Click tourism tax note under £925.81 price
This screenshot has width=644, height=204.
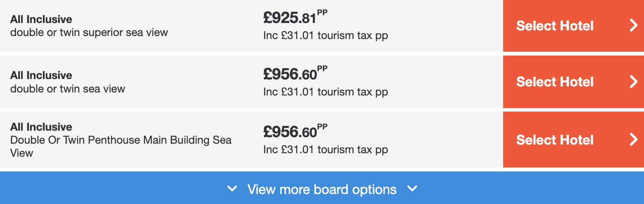(x=325, y=36)
